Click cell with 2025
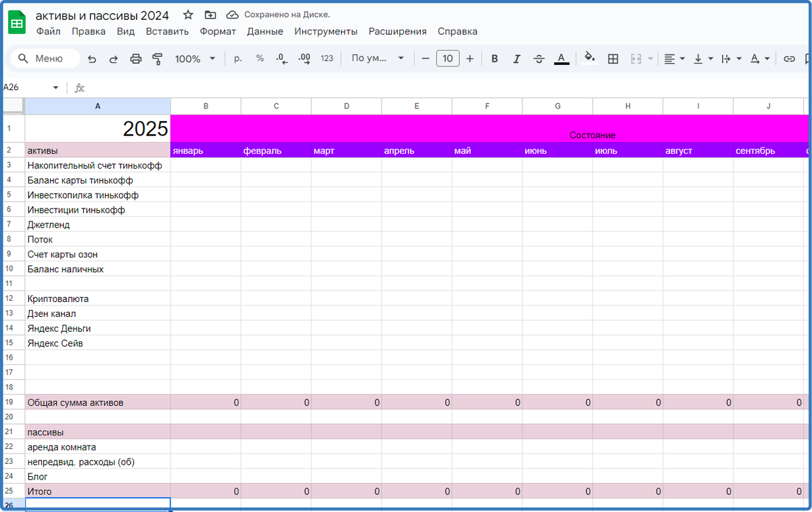The width and height of the screenshot is (812, 512). click(97, 129)
